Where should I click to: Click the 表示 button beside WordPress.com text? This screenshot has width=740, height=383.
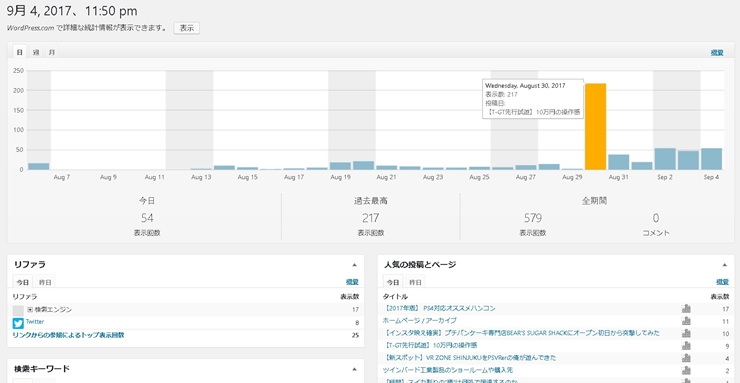pos(187,28)
